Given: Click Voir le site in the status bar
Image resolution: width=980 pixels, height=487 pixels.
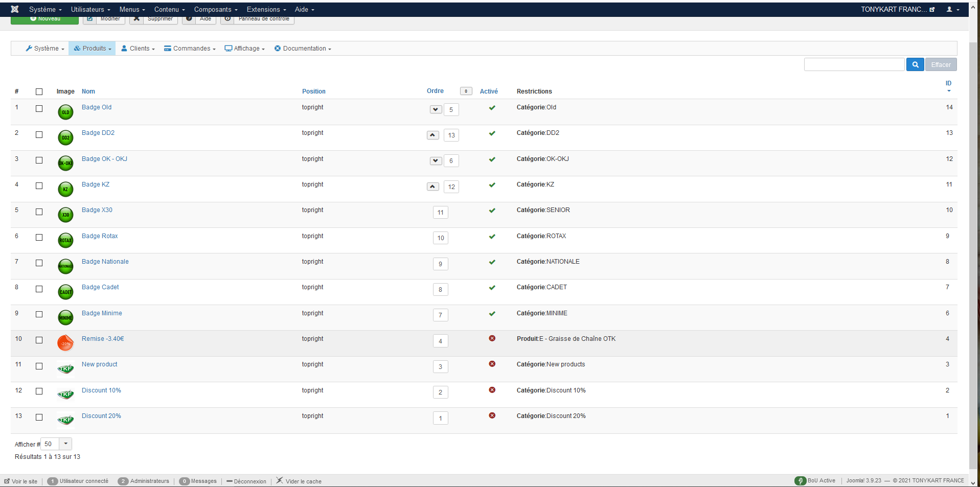Looking at the screenshot, I should 21,481.
